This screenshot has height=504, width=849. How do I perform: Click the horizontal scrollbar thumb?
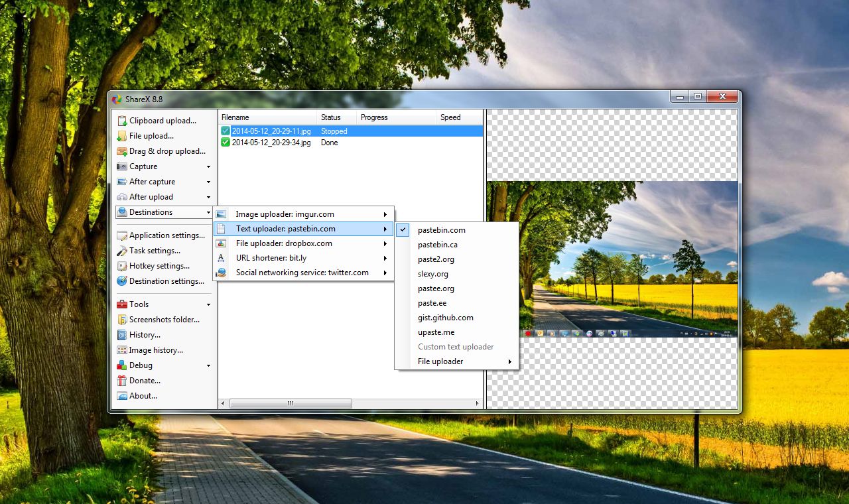coord(290,403)
